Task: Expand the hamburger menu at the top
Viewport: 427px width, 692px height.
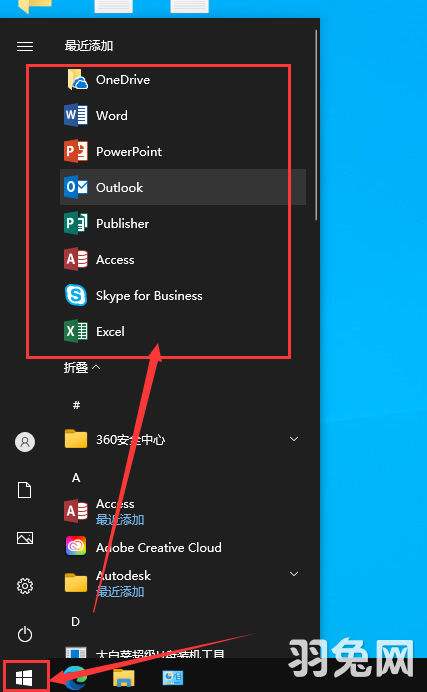Action: 25,46
